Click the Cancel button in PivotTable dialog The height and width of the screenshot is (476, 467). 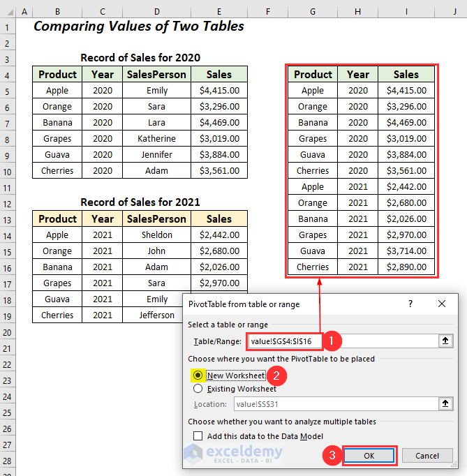pyautogui.click(x=427, y=455)
